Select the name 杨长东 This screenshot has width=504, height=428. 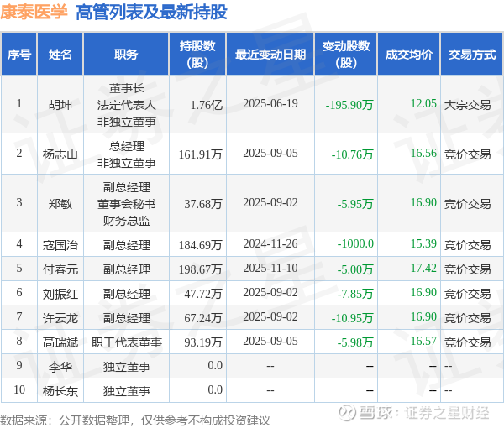[x=60, y=391]
